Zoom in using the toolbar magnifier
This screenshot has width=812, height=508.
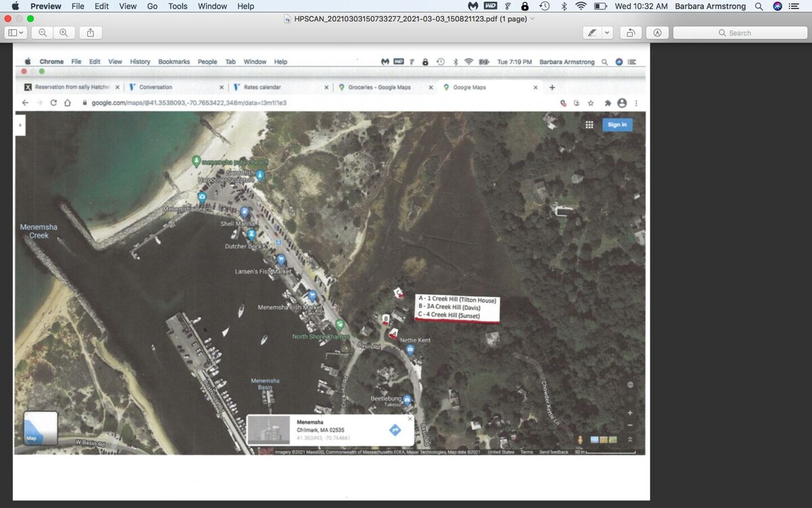(64, 33)
